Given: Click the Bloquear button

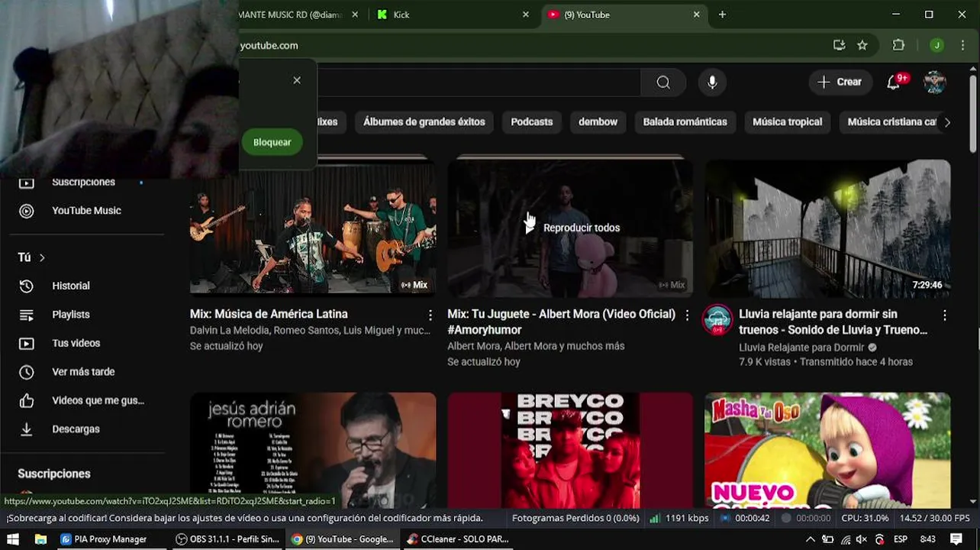Looking at the screenshot, I should point(272,142).
